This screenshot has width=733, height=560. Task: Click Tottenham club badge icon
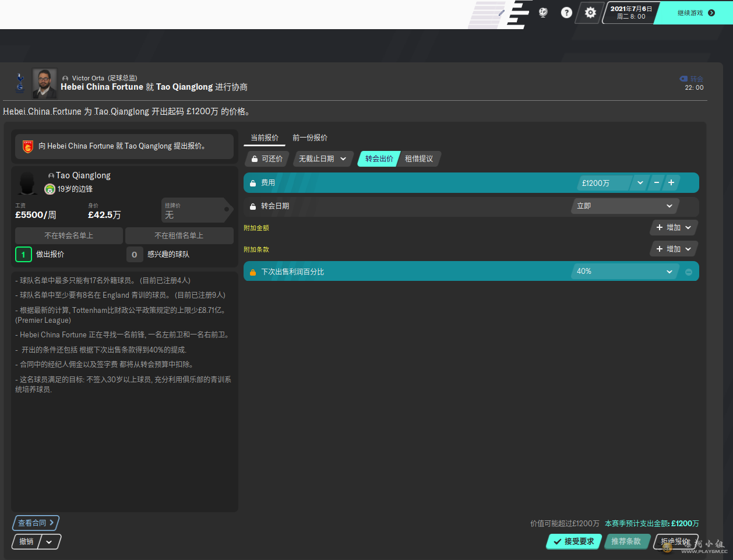point(20,83)
